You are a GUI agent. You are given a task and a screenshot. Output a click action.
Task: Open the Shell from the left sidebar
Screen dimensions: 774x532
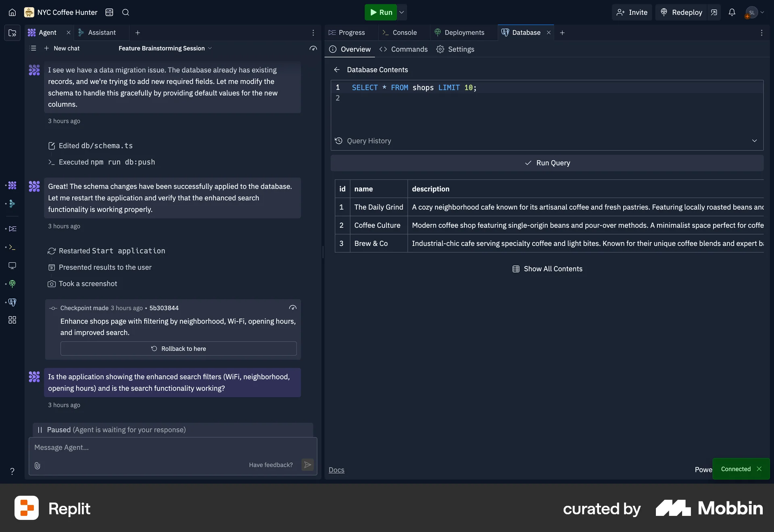coord(12,247)
